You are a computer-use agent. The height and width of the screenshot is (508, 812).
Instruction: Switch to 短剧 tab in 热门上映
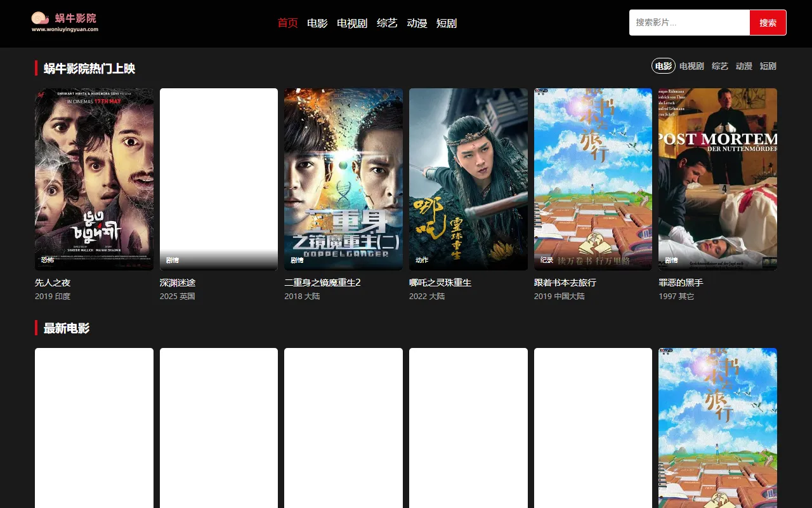pos(768,66)
